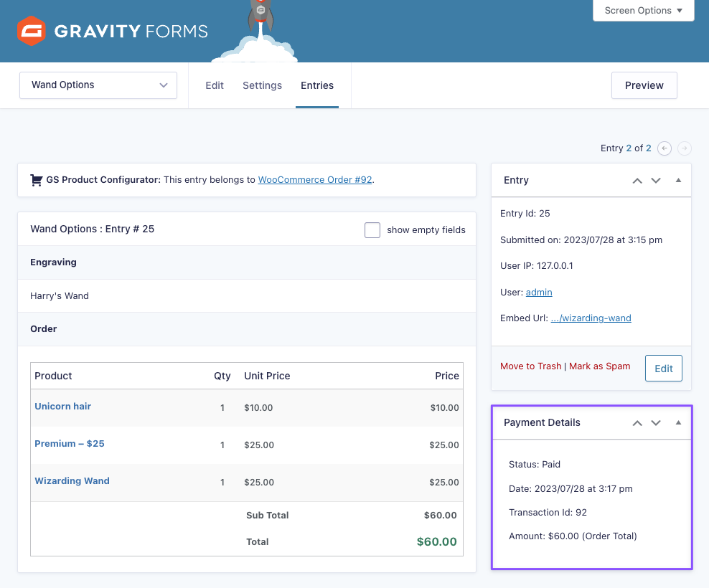709x588 pixels.
Task: Expand Screen Options dropdown
Action: [644, 10]
